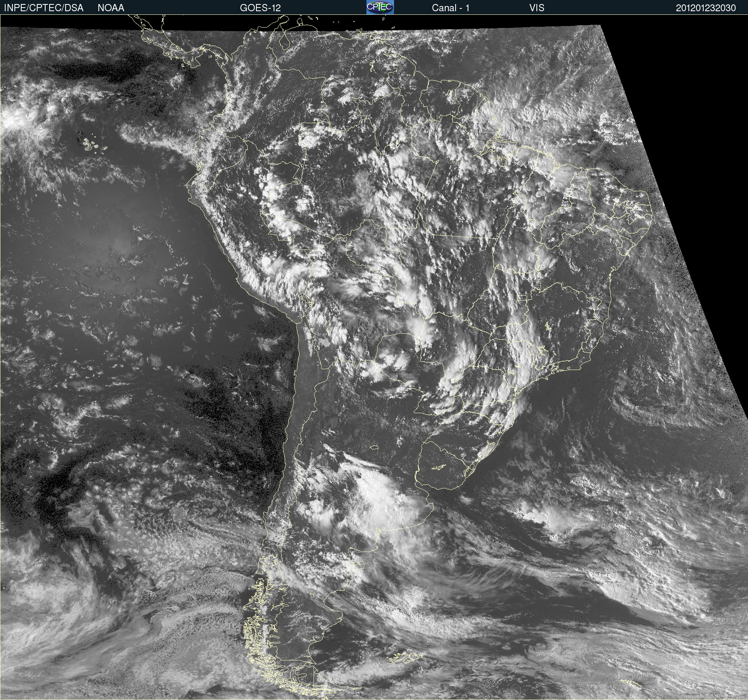Click the 201201232030 timestamp
This screenshot has width=748, height=700.
pos(706,8)
